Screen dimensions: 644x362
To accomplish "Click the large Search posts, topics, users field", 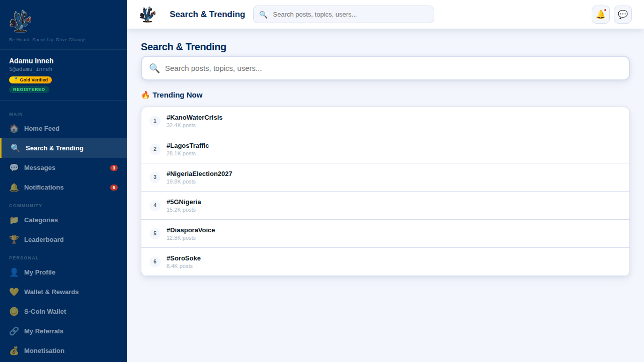I will [x=385, y=68].
